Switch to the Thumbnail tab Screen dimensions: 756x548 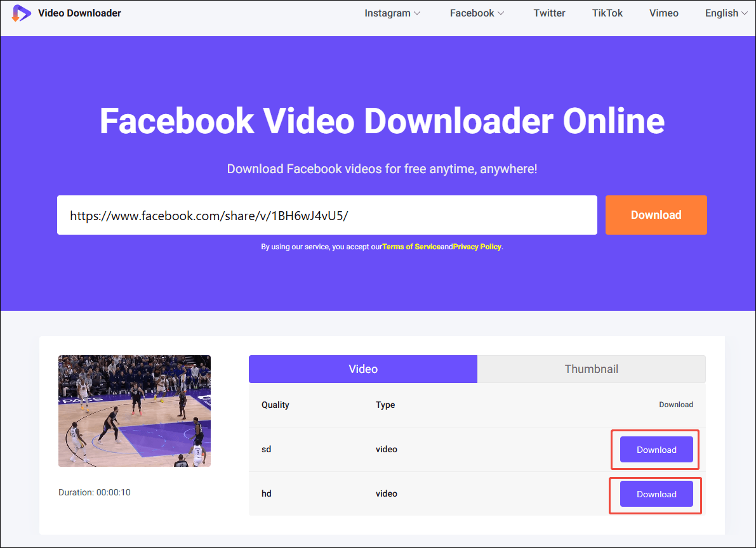click(x=592, y=369)
